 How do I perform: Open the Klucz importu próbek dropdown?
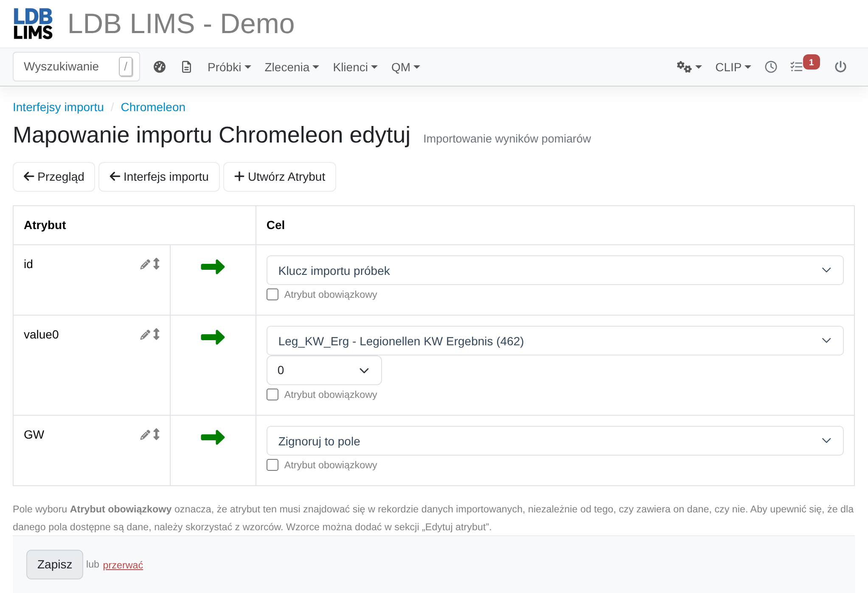(x=555, y=270)
